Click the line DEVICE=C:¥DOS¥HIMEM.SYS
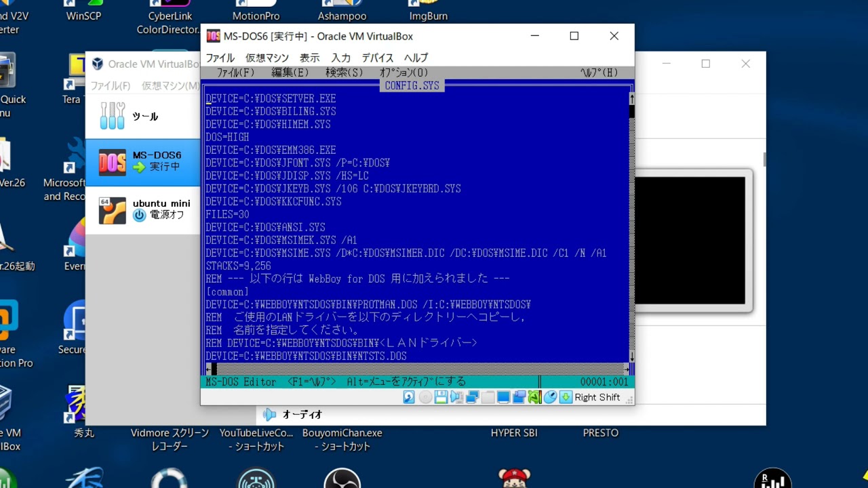The width and height of the screenshot is (868, 488). [x=268, y=124]
